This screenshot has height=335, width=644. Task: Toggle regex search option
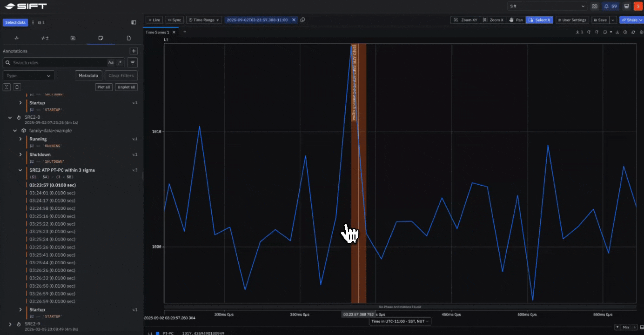[x=120, y=62]
